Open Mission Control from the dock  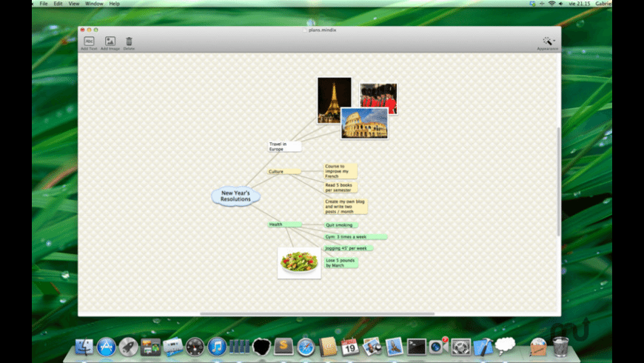click(150, 347)
